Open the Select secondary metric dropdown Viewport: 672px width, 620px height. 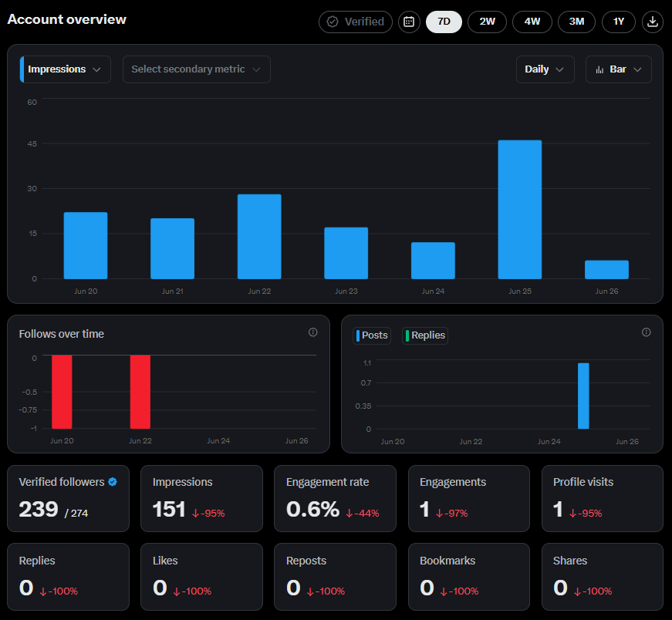(196, 69)
